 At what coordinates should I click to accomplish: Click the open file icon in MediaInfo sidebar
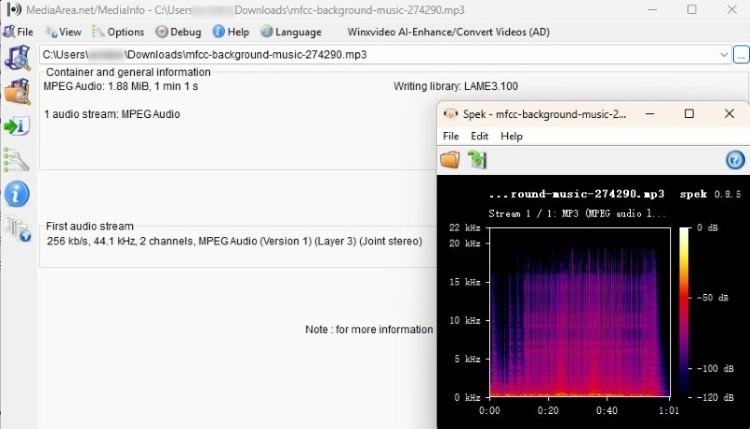pyautogui.click(x=17, y=57)
